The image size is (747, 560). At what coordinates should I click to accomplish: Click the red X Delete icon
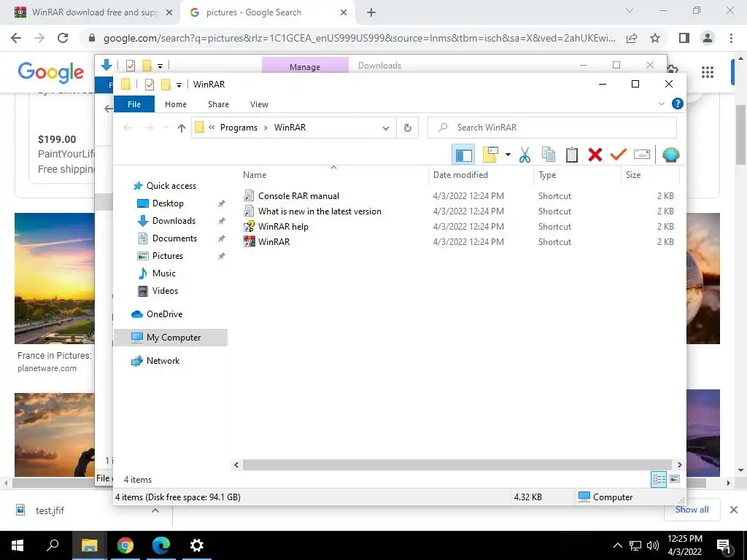click(x=595, y=155)
